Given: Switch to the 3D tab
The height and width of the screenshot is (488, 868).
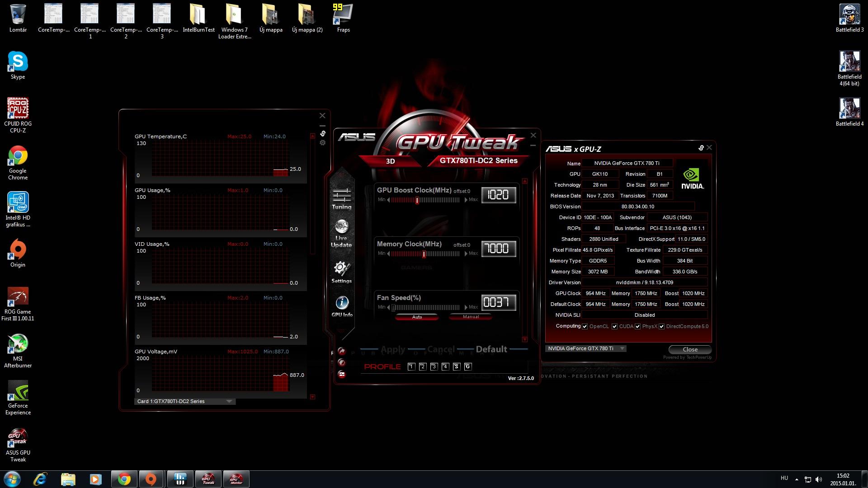Looking at the screenshot, I should (x=390, y=161).
